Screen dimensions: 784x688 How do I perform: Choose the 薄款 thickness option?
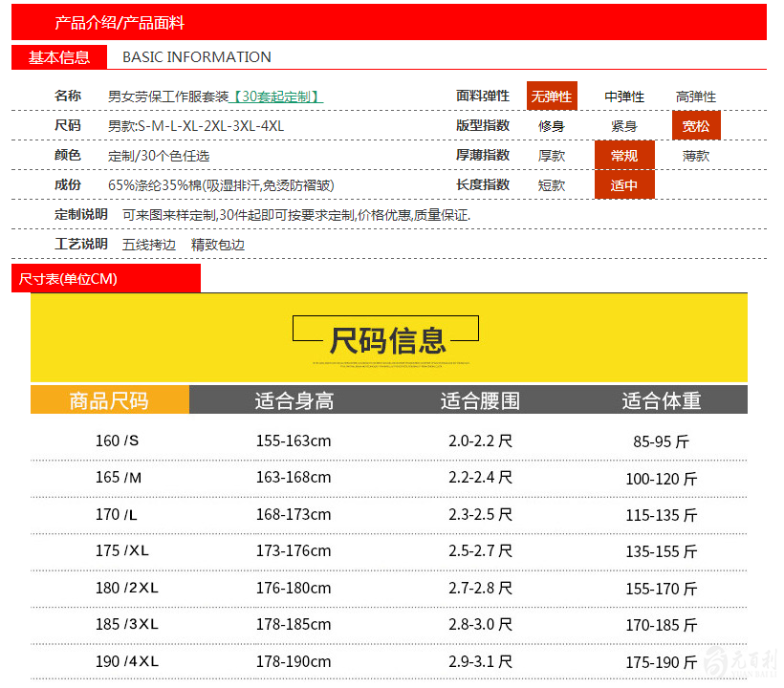(695, 156)
